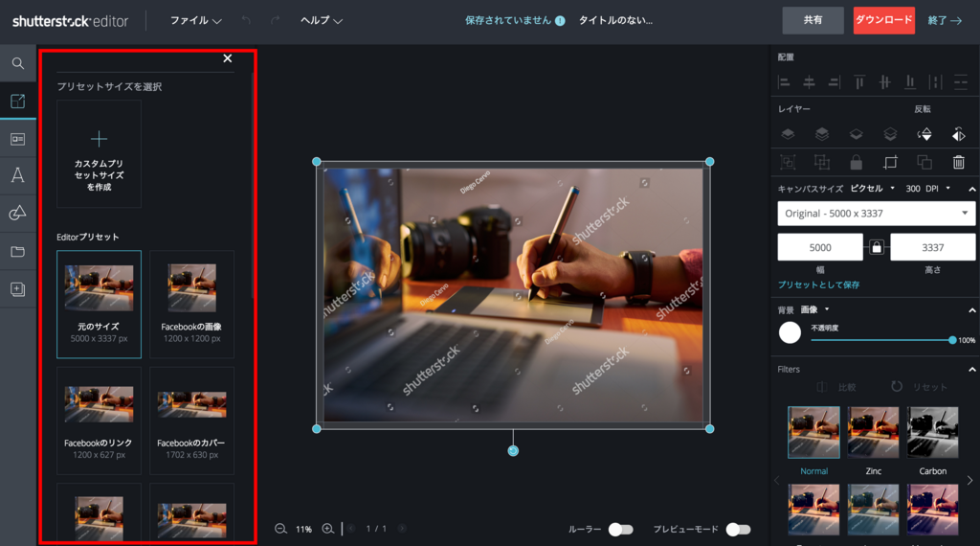Click the width field showing 5000
This screenshot has width=980, height=546.
820,248
